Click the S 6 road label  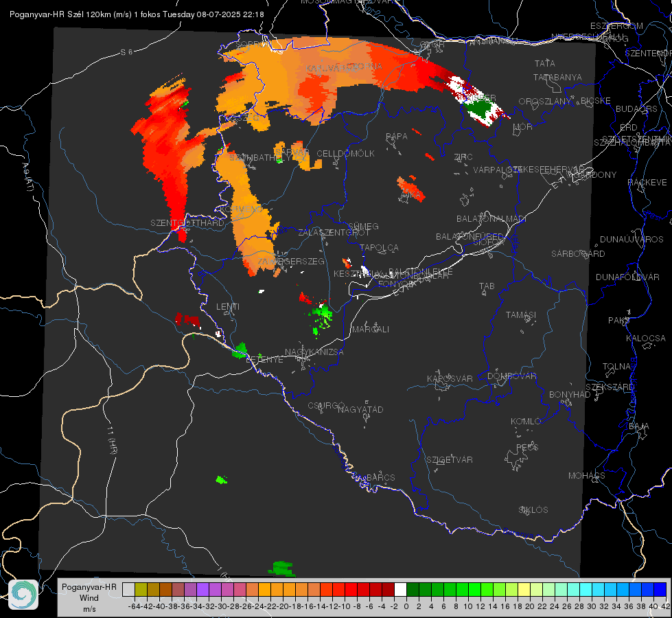(x=126, y=52)
